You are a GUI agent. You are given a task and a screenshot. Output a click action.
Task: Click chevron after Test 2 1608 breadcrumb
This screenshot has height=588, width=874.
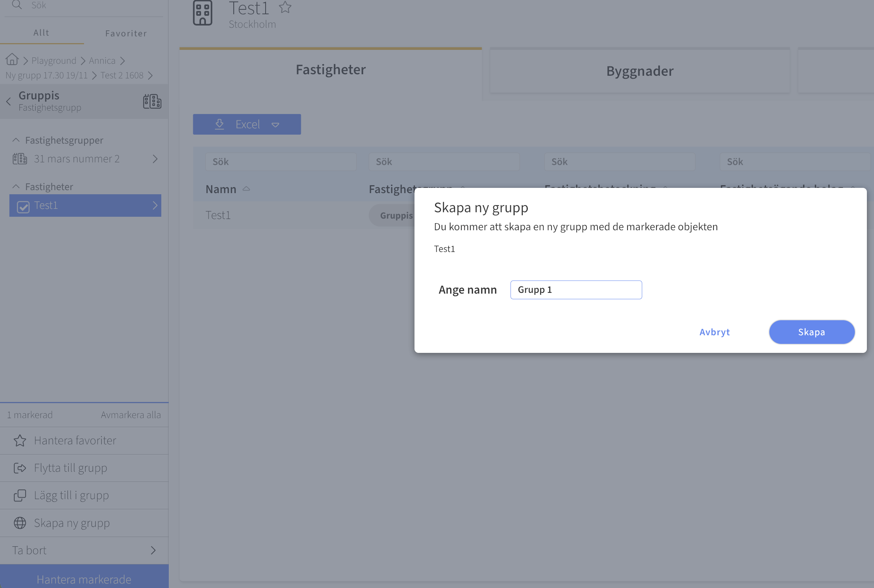[150, 75]
